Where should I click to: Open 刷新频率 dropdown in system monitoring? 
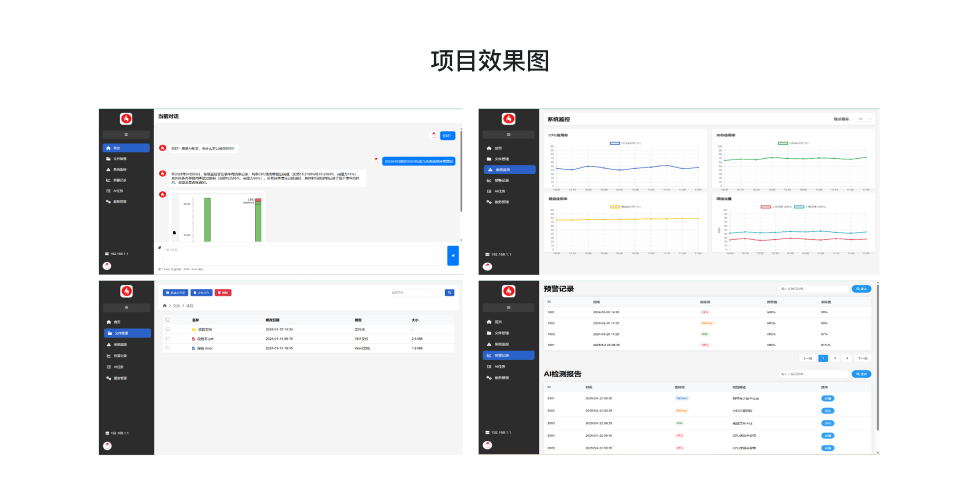[864, 119]
